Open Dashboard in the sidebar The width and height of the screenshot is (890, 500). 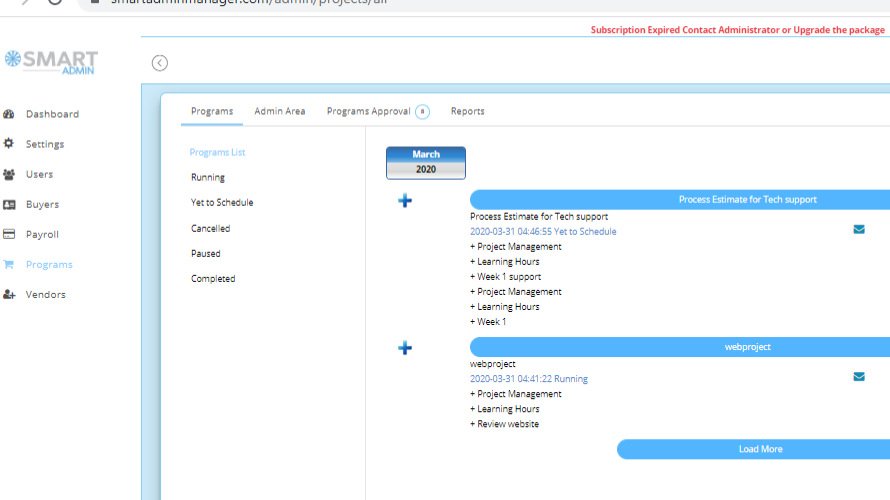tap(52, 114)
